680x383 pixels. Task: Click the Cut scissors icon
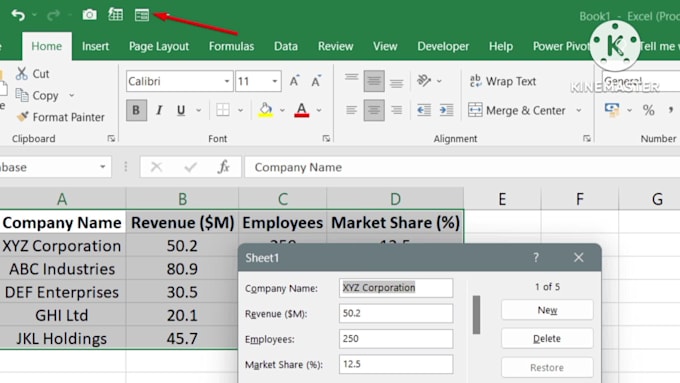(22, 73)
